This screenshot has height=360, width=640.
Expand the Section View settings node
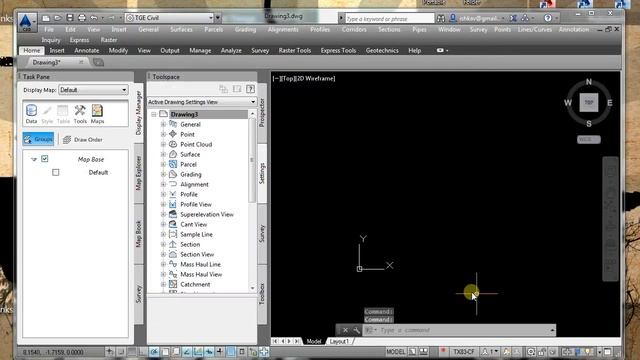click(x=163, y=254)
